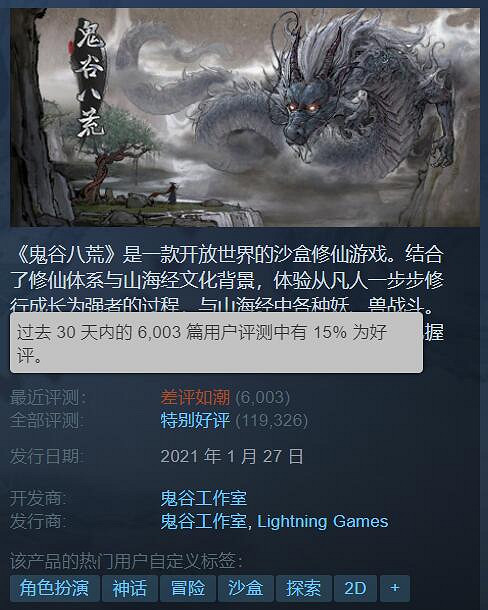Click the 最近评测 label
488x610 pixels.
[x=48, y=398]
